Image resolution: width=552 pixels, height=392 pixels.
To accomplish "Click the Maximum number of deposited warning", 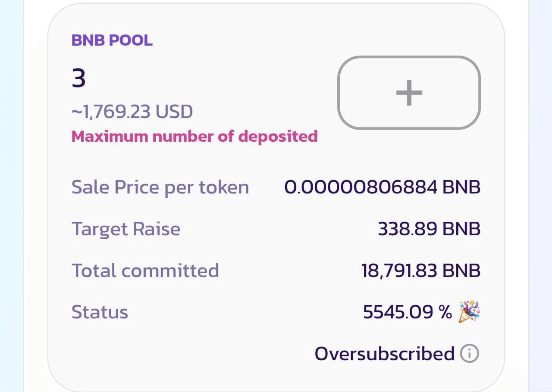I will click(194, 136).
